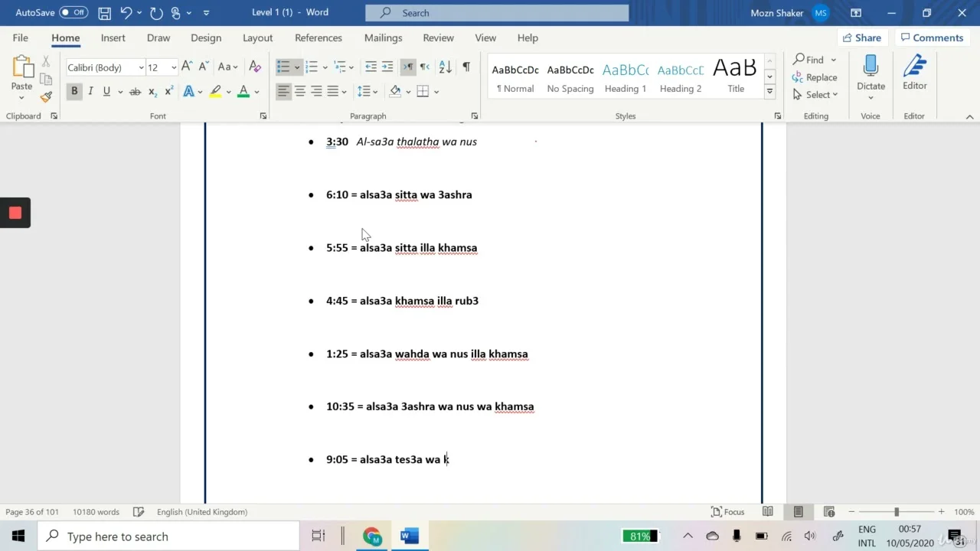Toggle Bold formatting button

(x=74, y=92)
